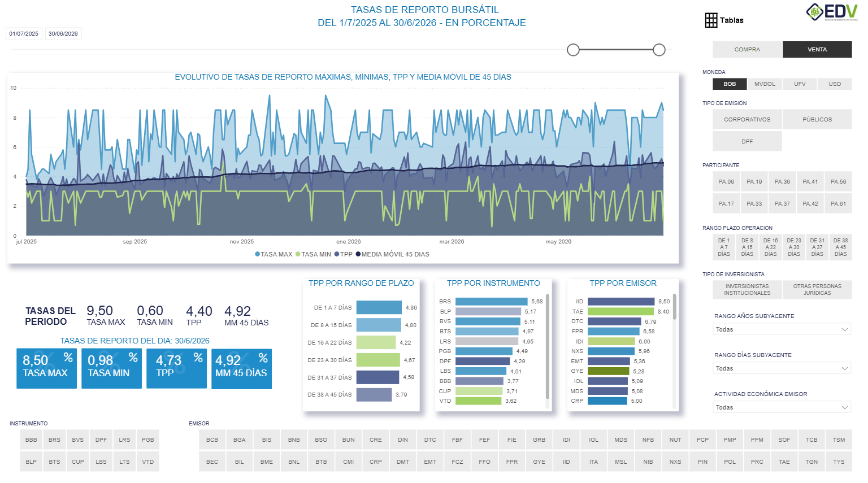Filter by DPF emission type
Screen dimensions: 868x483
[747, 141]
